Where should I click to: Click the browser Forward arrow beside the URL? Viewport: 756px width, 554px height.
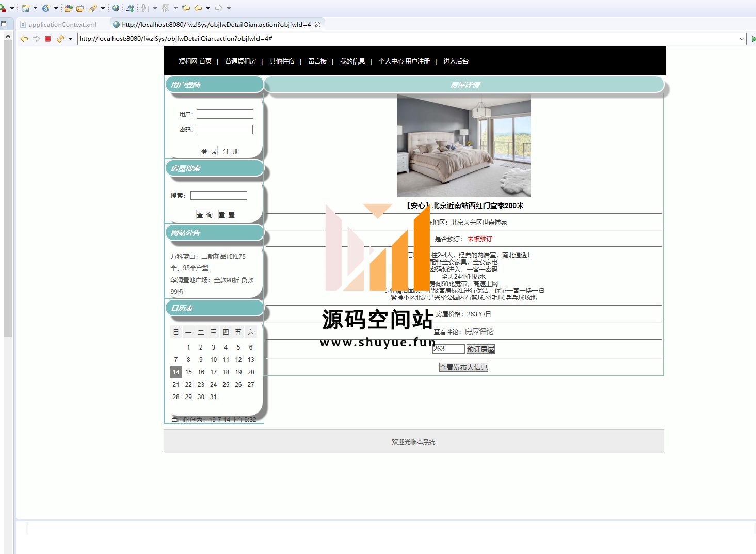tap(36, 39)
